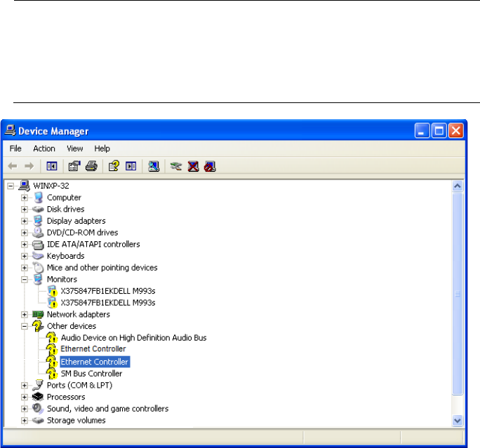Expand Mice and other pointing devices node
The height and width of the screenshot is (448, 480).
(25, 268)
